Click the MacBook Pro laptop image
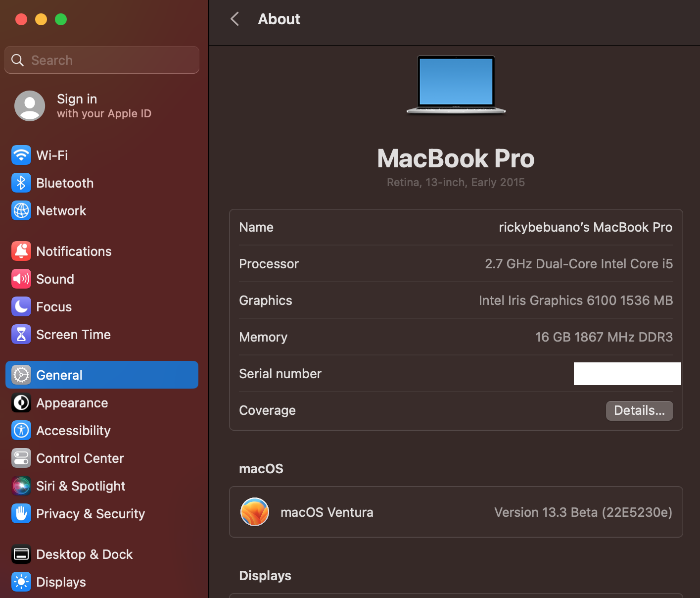The width and height of the screenshot is (700, 598). tap(456, 85)
